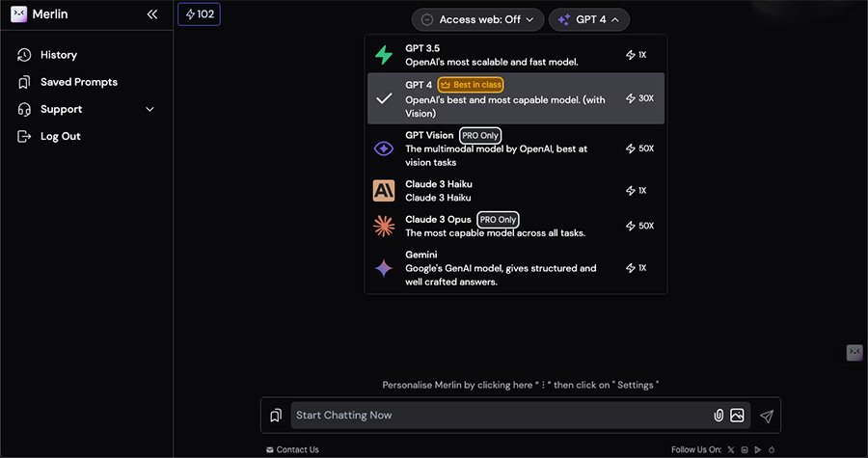Click the Merlin logo icon
The width and height of the screenshot is (868, 458).
click(18, 14)
